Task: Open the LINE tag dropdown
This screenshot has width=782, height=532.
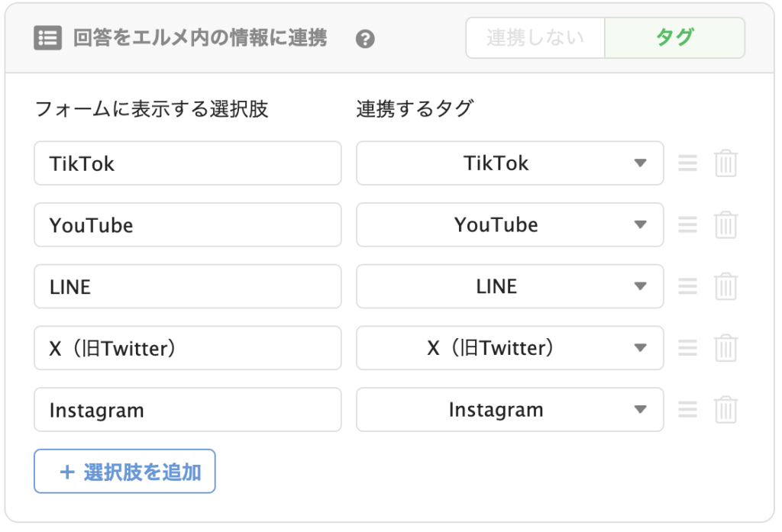Action: click(509, 286)
